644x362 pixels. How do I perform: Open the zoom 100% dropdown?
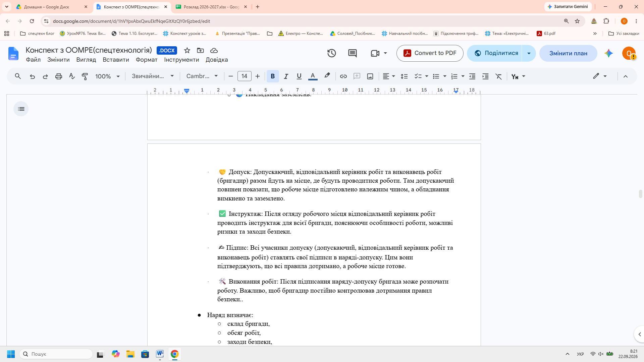coord(107,76)
